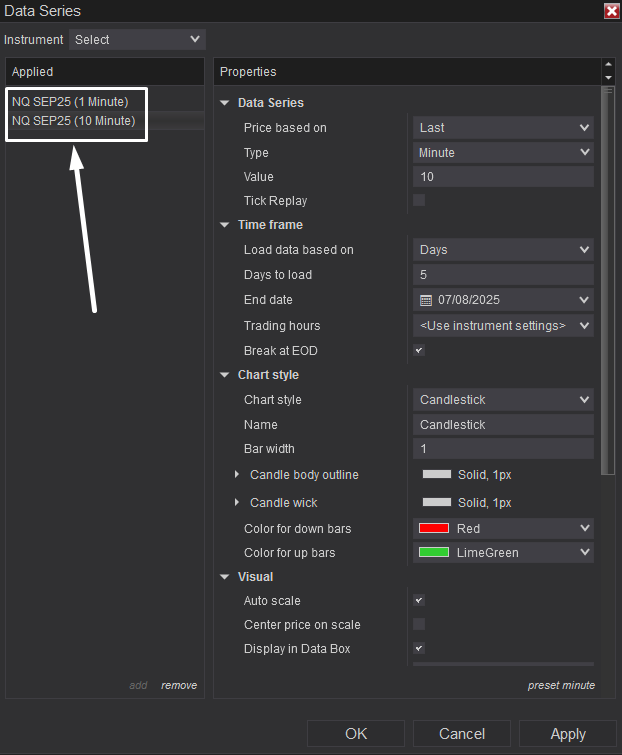Screen dimensions: 622x755
Task: Enable Center price on scale
Action: [x=419, y=624]
